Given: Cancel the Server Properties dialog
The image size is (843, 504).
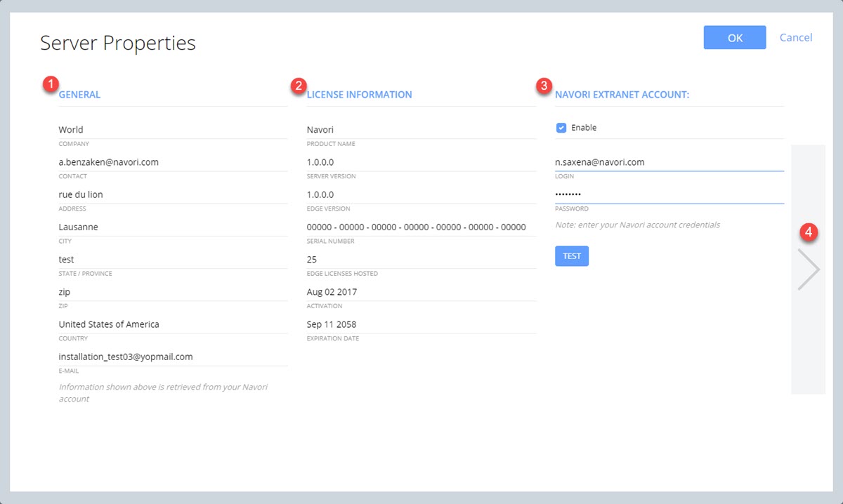Looking at the screenshot, I should pyautogui.click(x=796, y=38).
